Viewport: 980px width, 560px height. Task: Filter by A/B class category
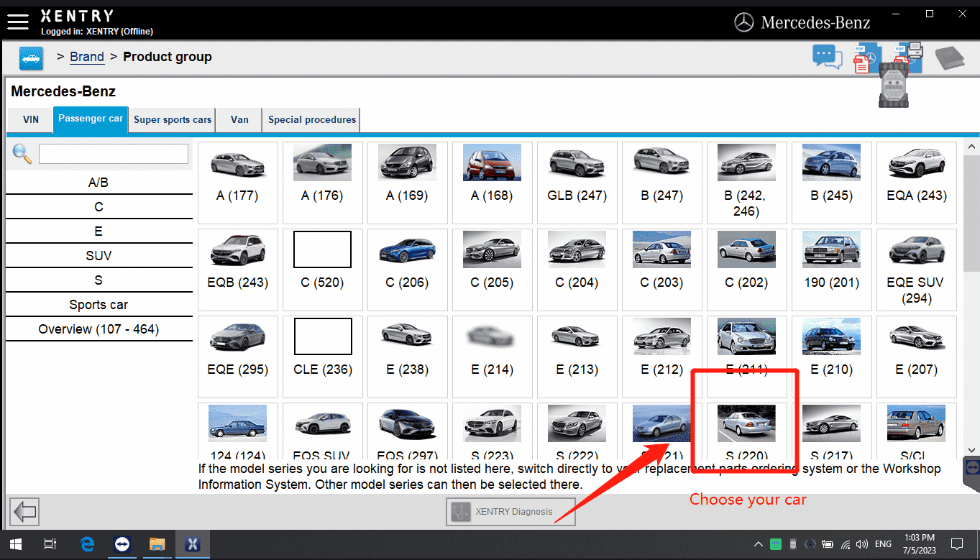point(99,183)
